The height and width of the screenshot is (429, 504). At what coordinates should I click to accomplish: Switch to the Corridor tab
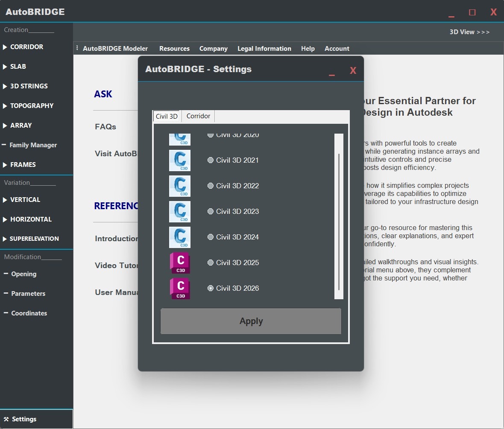tap(198, 116)
